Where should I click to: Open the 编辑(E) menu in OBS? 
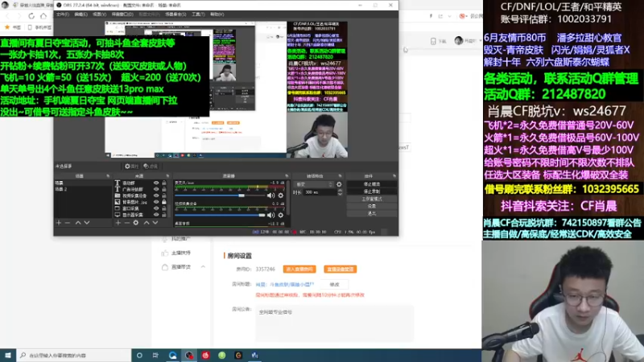[81, 14]
